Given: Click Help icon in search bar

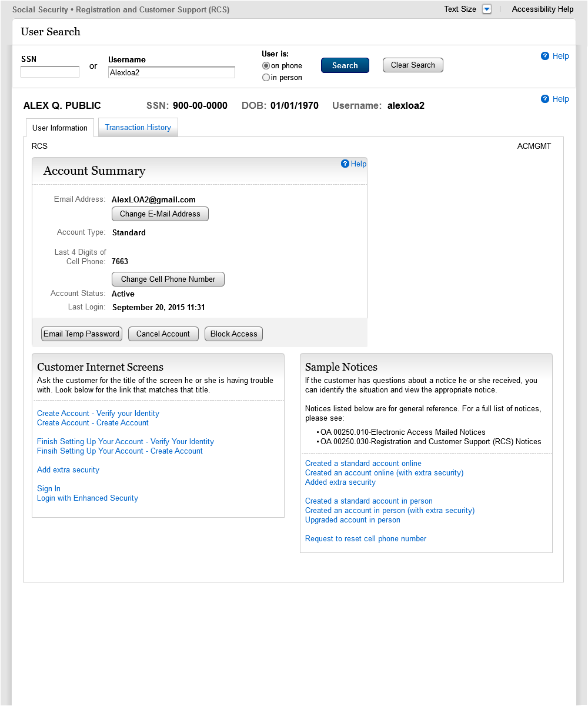Looking at the screenshot, I should [x=545, y=56].
